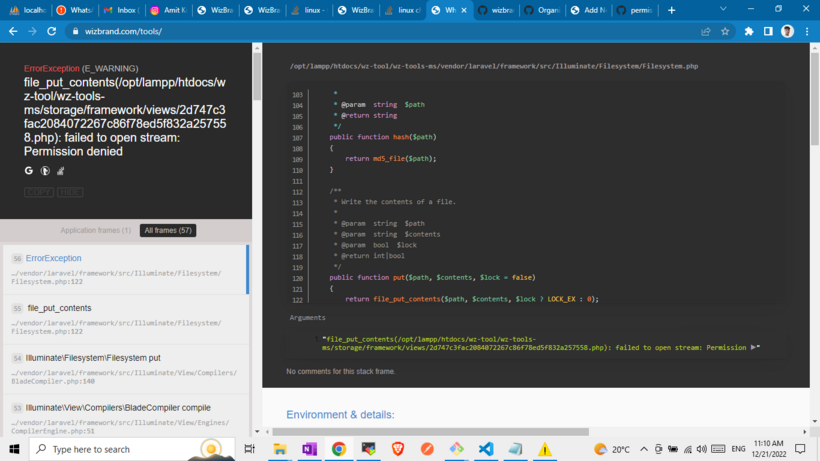
Task: Switch to the Inbox Gmail tab
Action: pos(121,10)
